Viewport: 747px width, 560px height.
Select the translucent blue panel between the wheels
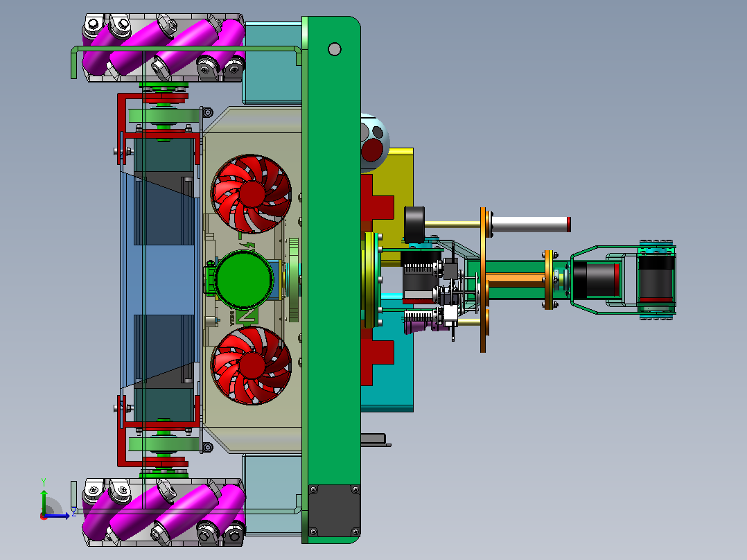tap(159, 279)
